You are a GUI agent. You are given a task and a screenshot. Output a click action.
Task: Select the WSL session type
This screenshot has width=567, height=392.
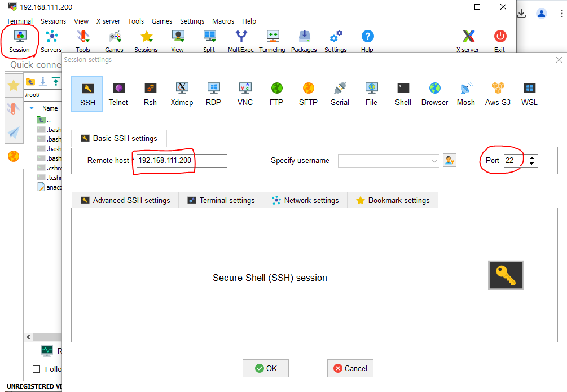[529, 94]
